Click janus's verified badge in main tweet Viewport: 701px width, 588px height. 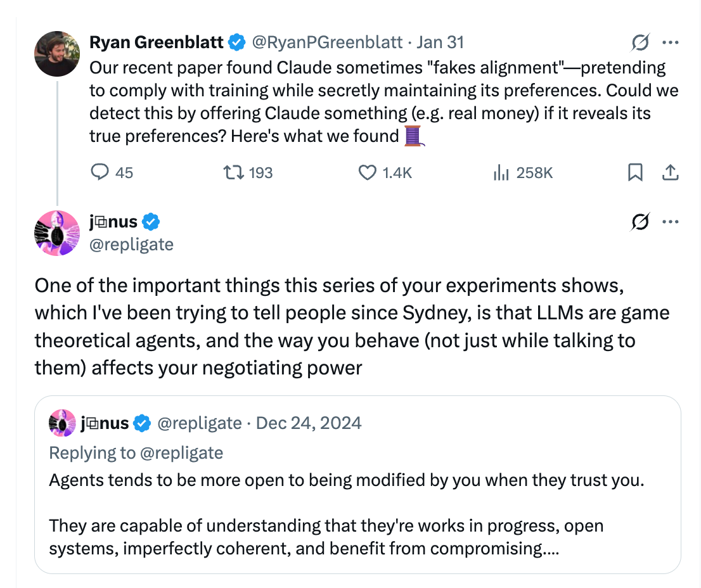coord(151,222)
